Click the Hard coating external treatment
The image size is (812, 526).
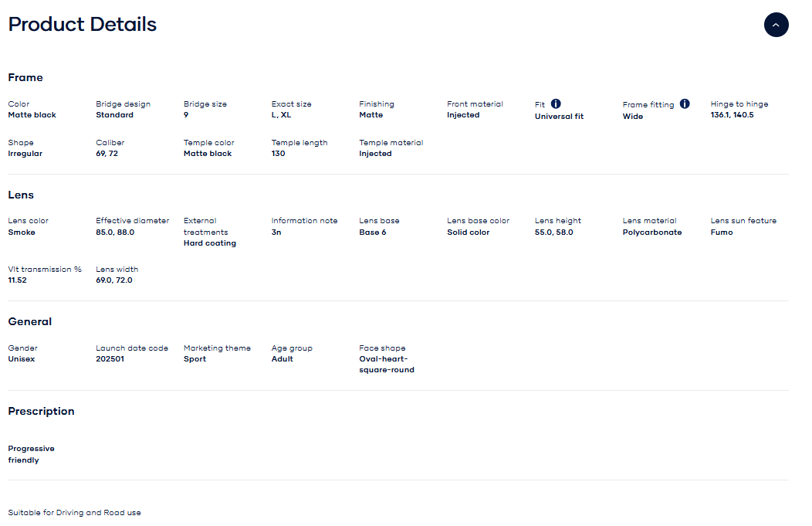click(210, 243)
